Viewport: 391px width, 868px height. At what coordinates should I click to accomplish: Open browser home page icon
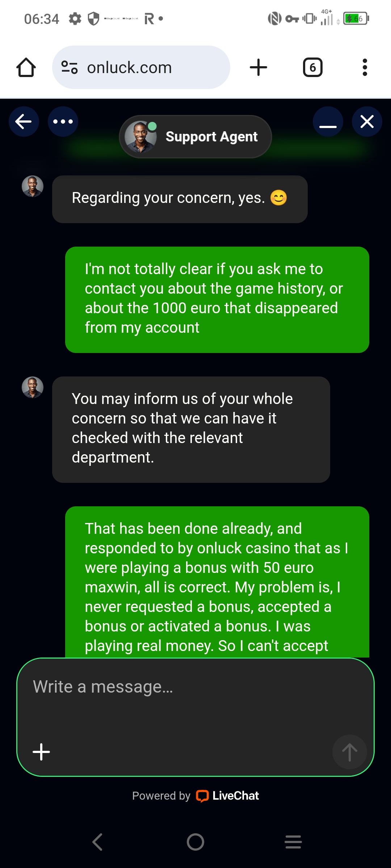26,68
